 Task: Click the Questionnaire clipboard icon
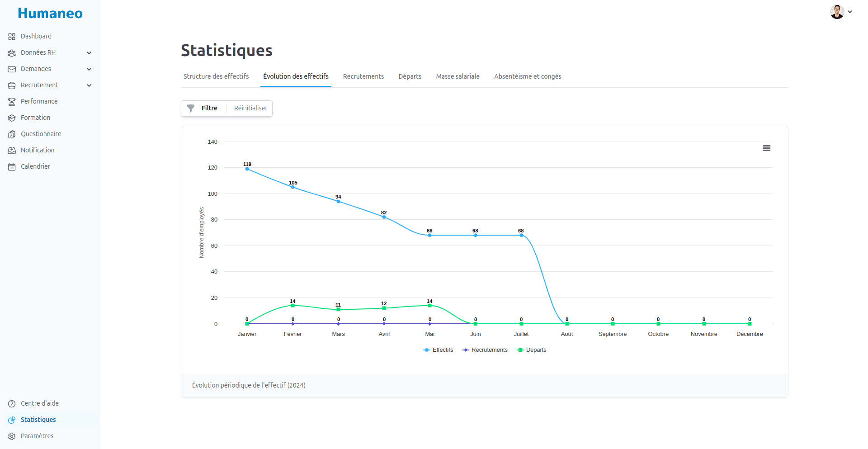point(12,134)
